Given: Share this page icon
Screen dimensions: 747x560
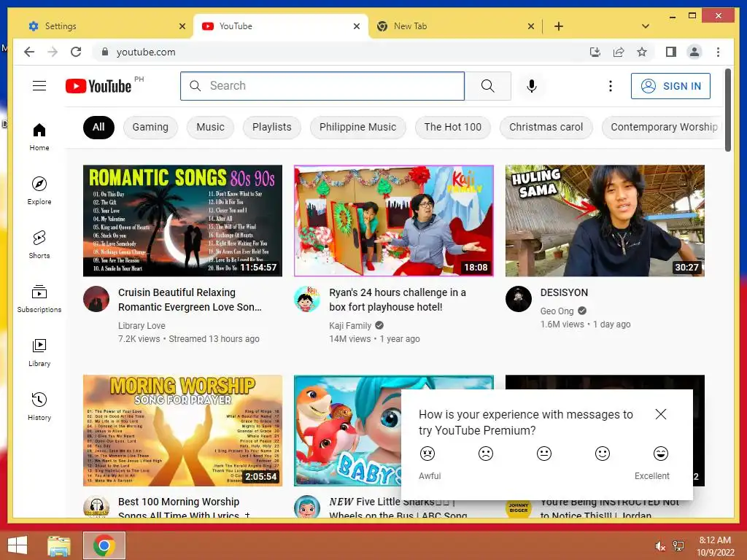Looking at the screenshot, I should click(x=619, y=52).
